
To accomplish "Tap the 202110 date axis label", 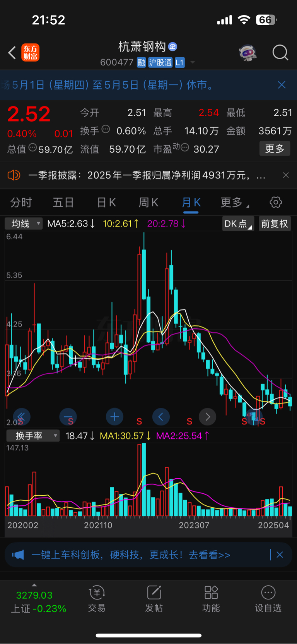I will pos(98,525).
